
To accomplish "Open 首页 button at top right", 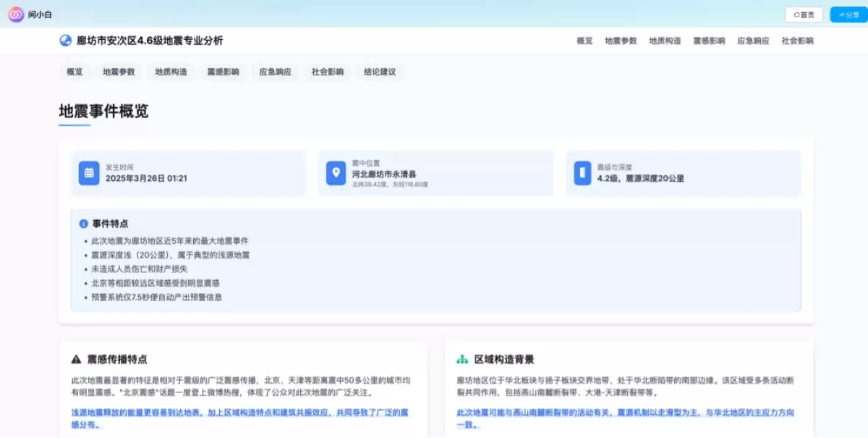I will [804, 14].
